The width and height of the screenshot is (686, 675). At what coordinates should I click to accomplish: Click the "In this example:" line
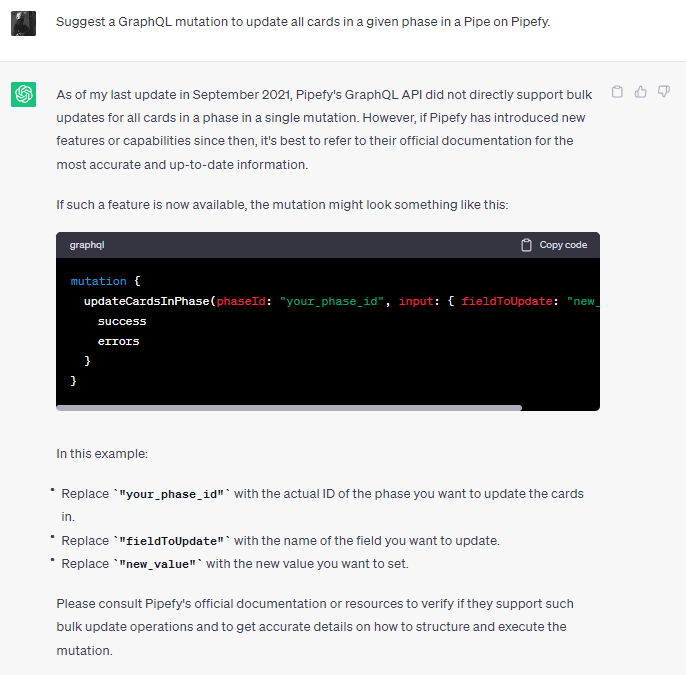pos(102,454)
